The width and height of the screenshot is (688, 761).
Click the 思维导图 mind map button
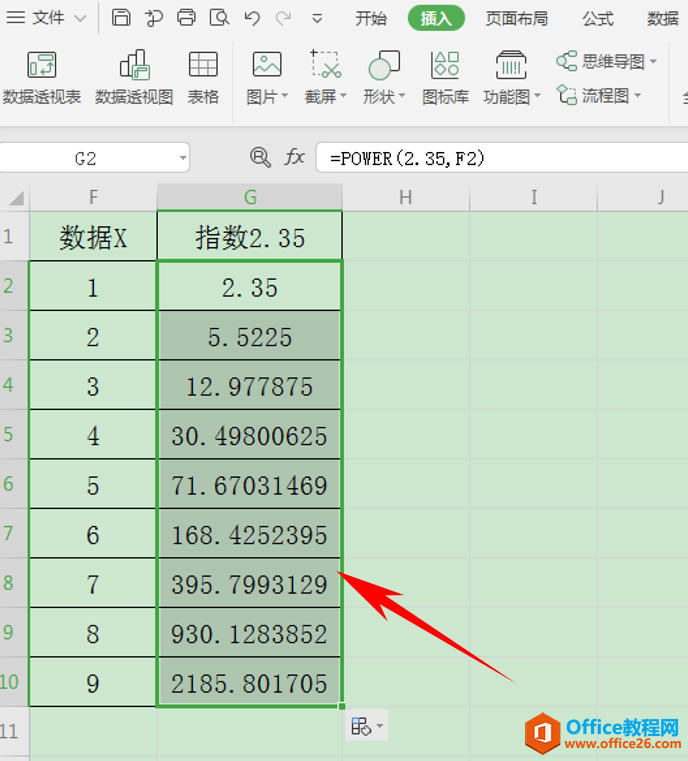pyautogui.click(x=601, y=61)
